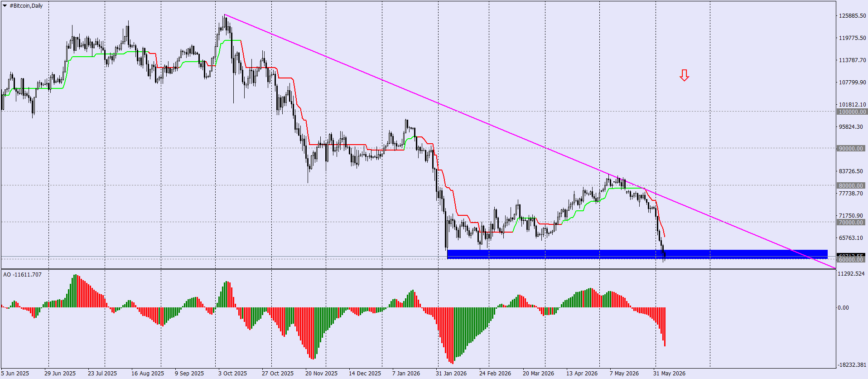The image size is (868, 379).
Task: Select the magenta descending trendline
Action: (x=530, y=141)
